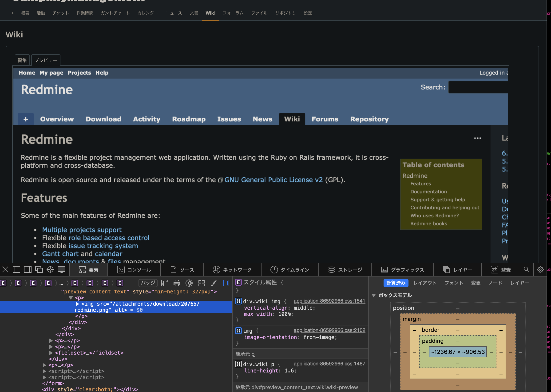This screenshot has height=392, width=551.
Task: Click the line-height value "1.6"
Action: point(289,371)
